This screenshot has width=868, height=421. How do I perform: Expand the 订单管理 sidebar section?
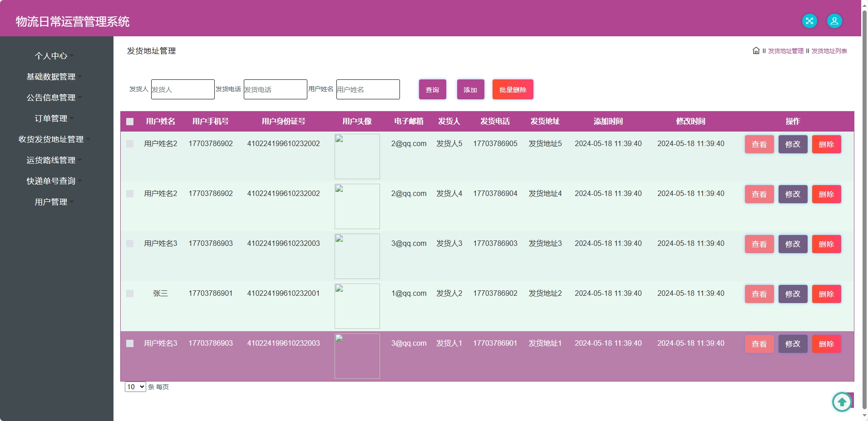pos(52,118)
